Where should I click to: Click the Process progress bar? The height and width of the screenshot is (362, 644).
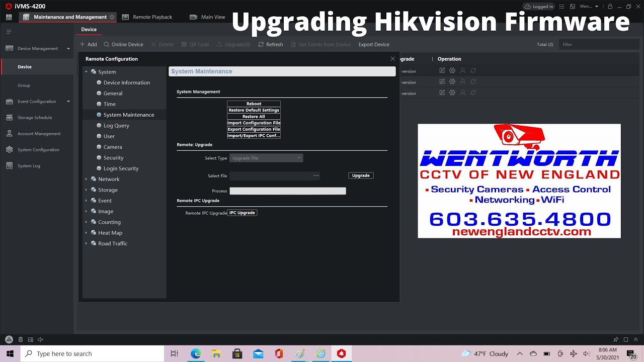pyautogui.click(x=288, y=191)
